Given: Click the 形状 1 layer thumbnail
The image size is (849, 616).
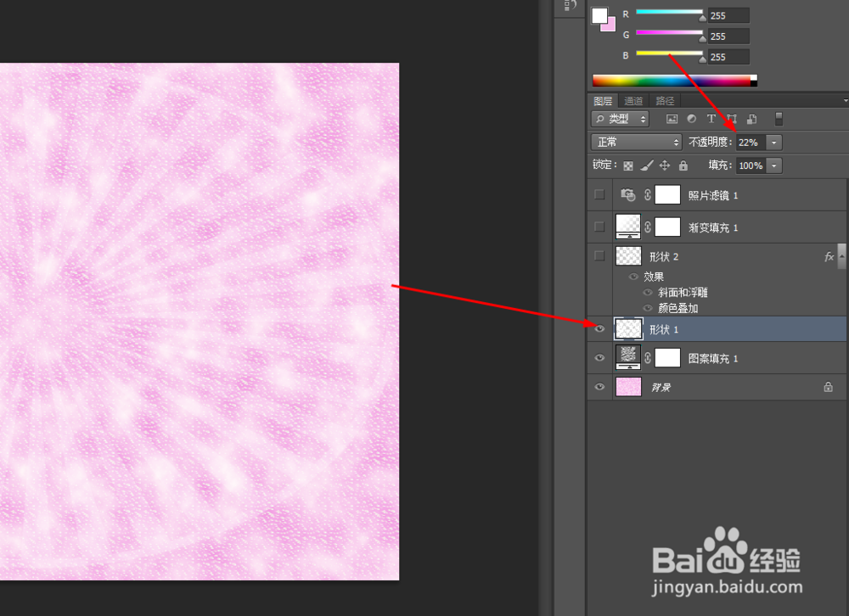Looking at the screenshot, I should point(628,328).
